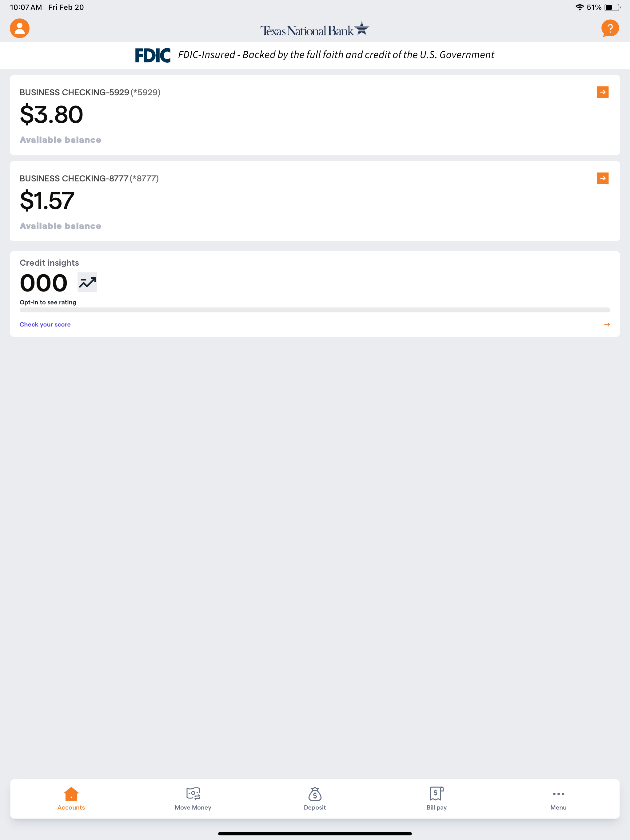630x840 pixels.
Task: Tap the battery status indicator
Action: click(x=612, y=7)
